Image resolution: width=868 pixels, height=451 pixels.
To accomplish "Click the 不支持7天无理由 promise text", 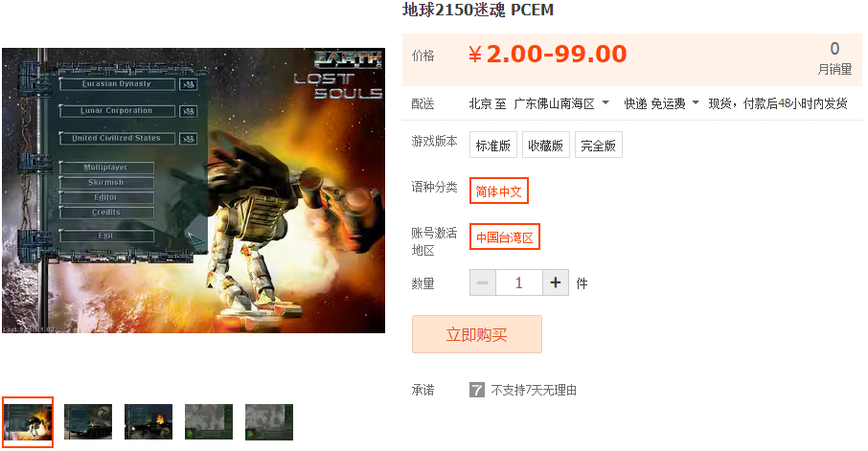I will (534, 390).
